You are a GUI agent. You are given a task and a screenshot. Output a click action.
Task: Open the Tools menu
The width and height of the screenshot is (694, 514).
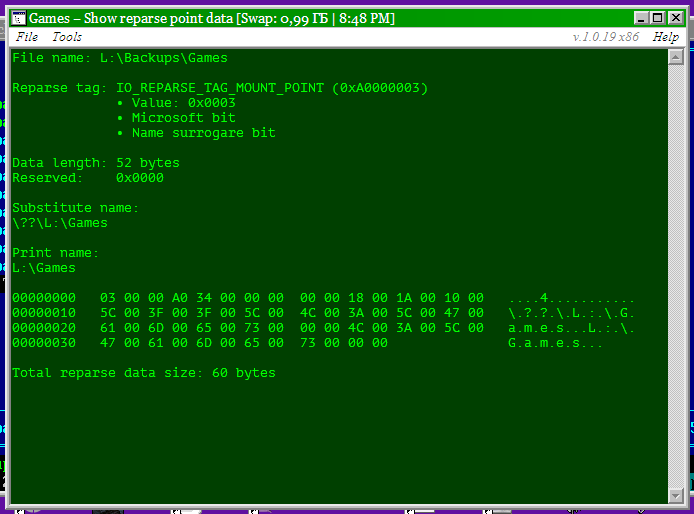[67, 37]
